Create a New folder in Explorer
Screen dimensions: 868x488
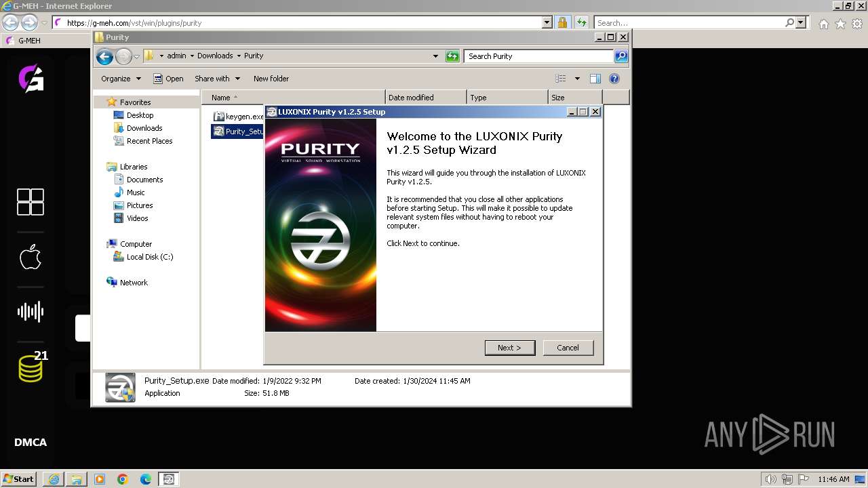point(271,79)
